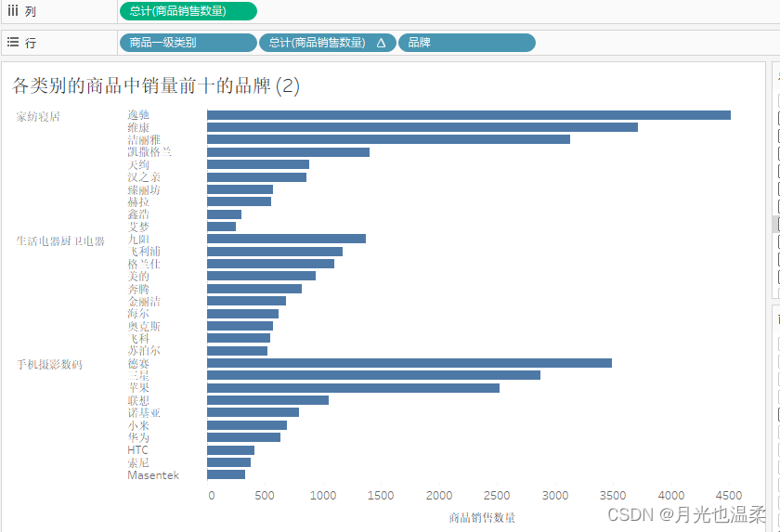Click the 诺基亚 brand label
This screenshot has width=780, height=532.
point(144,412)
